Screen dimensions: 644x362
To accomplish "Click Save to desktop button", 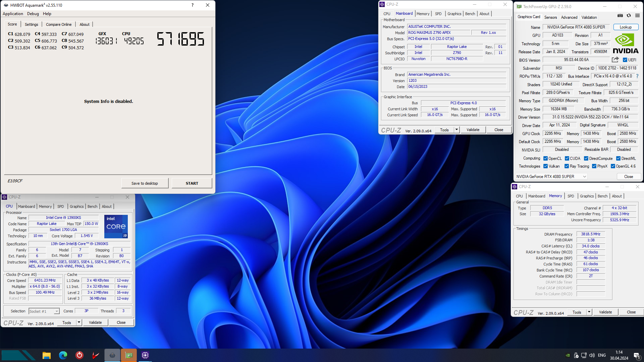I will pyautogui.click(x=145, y=183).
